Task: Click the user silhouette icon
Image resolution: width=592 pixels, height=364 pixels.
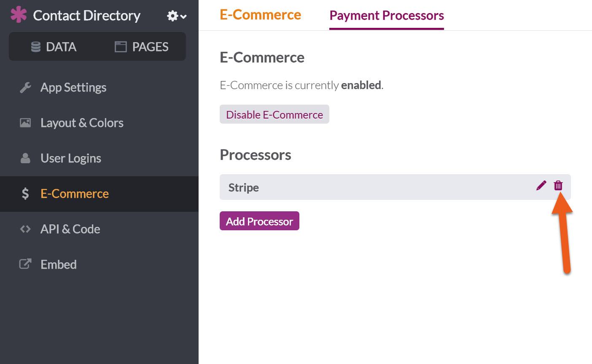Action: pos(25,158)
